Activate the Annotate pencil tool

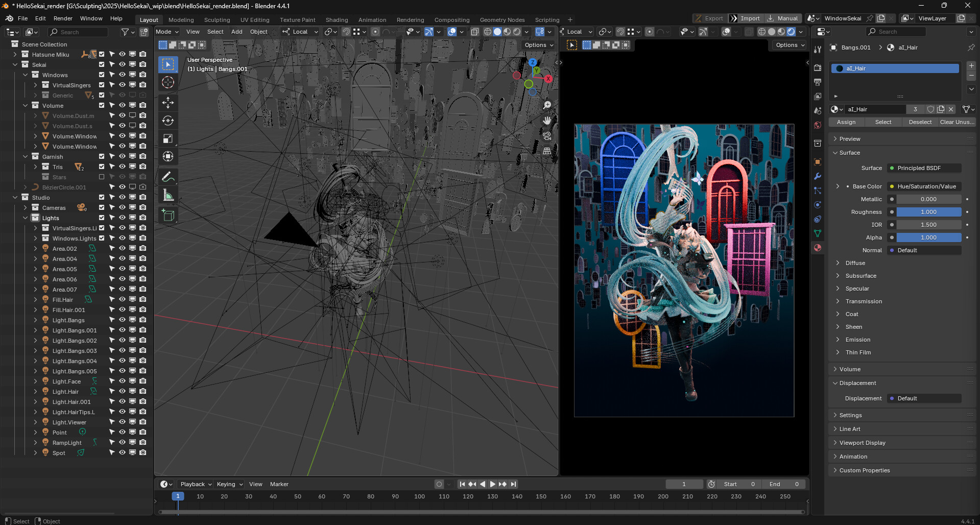click(x=168, y=177)
